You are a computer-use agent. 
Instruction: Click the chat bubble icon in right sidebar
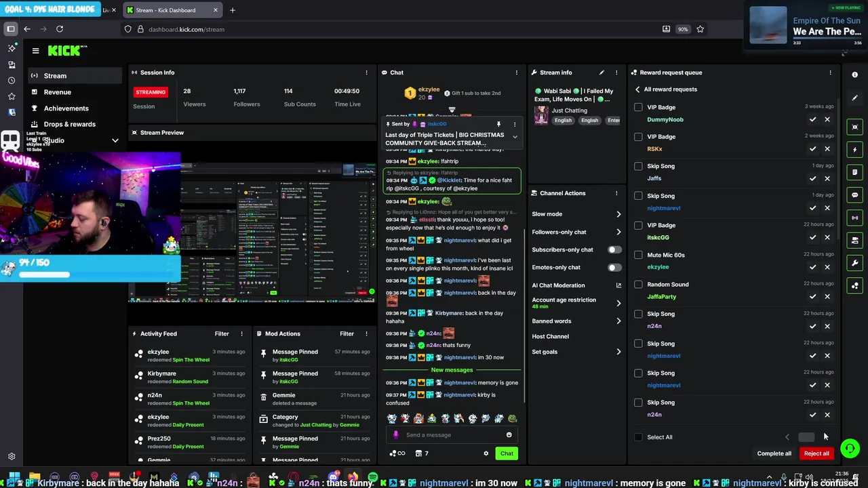tap(854, 195)
